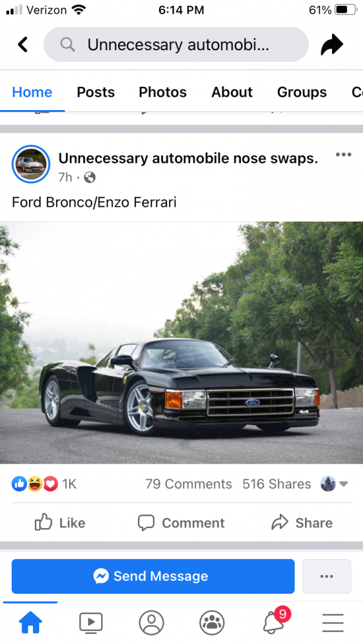The width and height of the screenshot is (363, 644).
Task: Switch to the Posts tab
Action: coord(95,92)
